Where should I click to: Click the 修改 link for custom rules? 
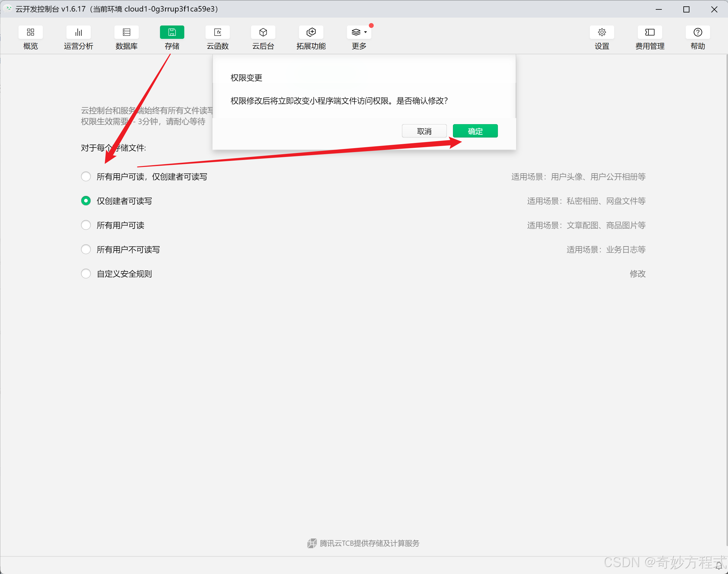(x=637, y=273)
